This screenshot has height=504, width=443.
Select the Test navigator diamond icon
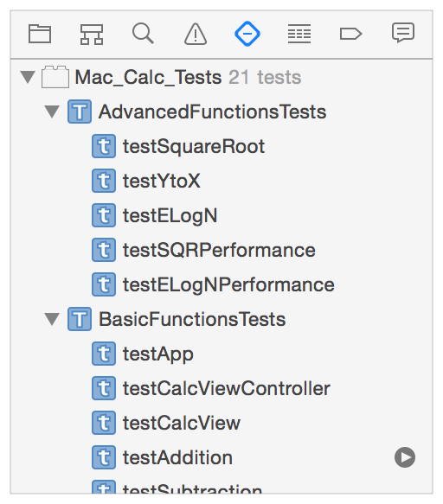(x=247, y=34)
